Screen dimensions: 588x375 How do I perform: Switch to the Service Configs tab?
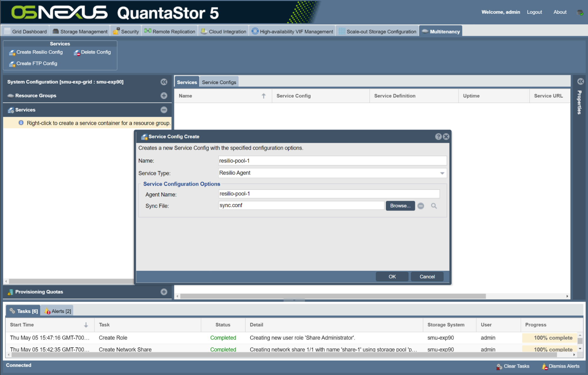pos(219,82)
